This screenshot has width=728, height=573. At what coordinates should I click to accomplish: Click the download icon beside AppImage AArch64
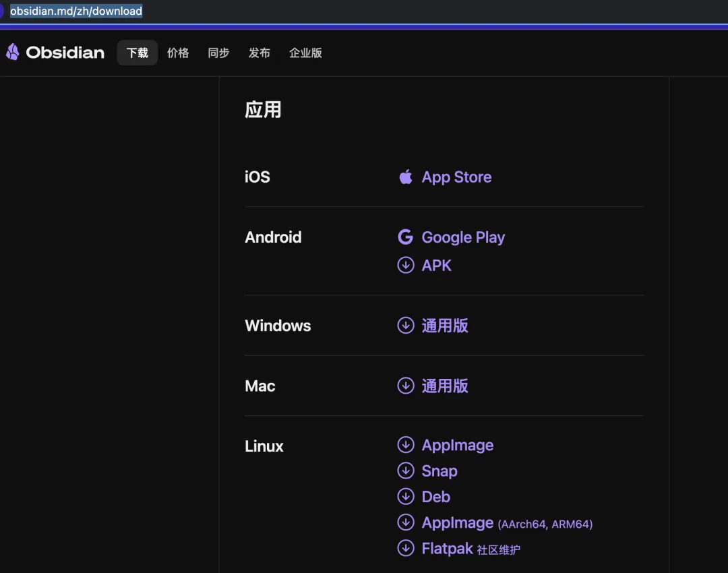[x=406, y=522]
